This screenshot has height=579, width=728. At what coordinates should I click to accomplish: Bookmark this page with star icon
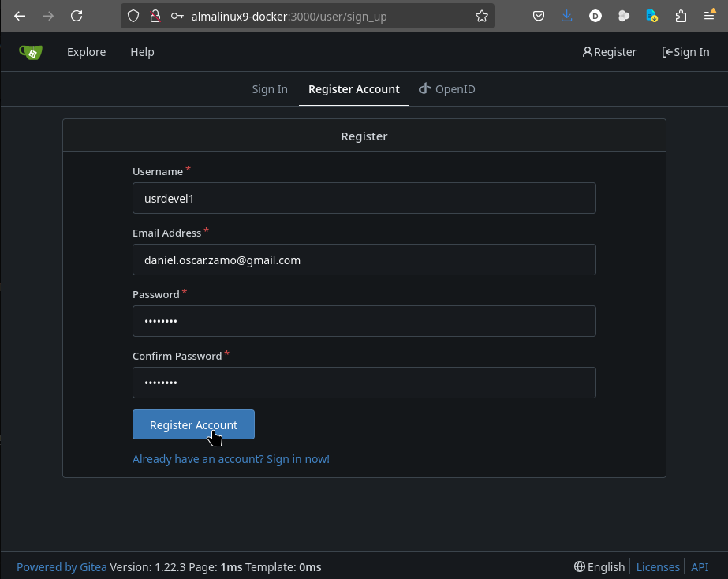[481, 16]
